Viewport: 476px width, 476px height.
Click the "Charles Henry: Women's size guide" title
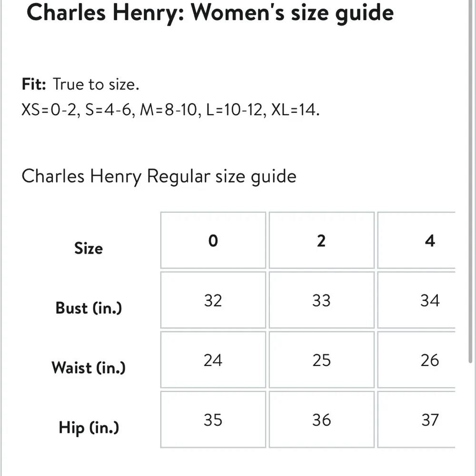[210, 12]
